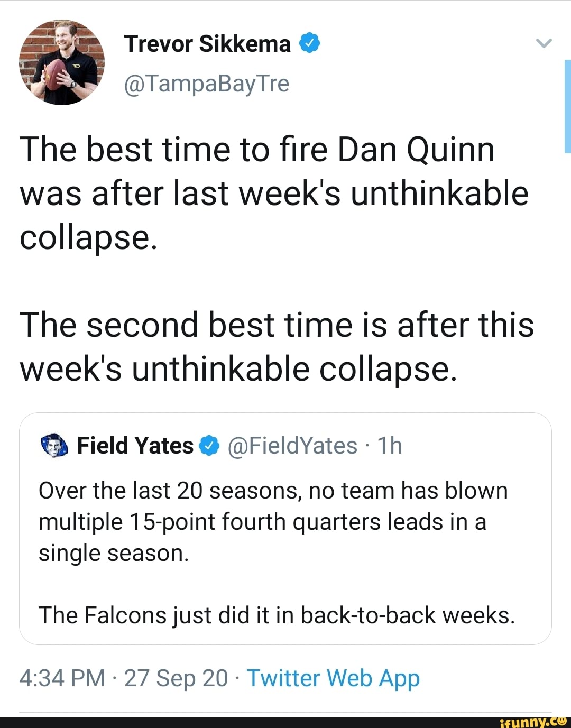The height and width of the screenshot is (728, 571).
Task: Click the blue scrollbar on the right edge
Action: coord(568,106)
